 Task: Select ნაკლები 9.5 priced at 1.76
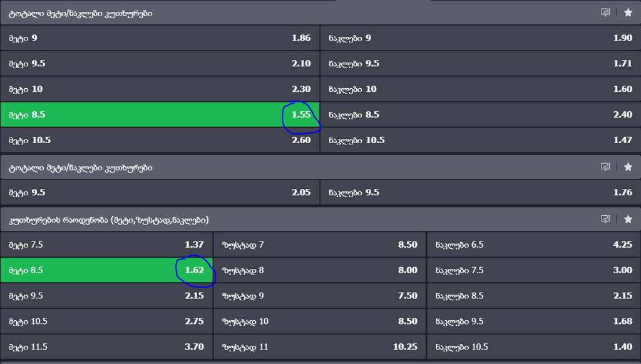pos(480,192)
